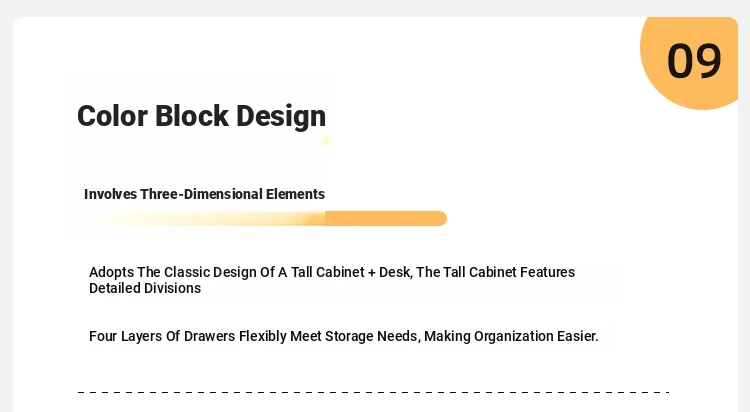This screenshot has height=412, width=750.
Task: Click the word "Involves" in the subtitle
Action: click(110, 194)
